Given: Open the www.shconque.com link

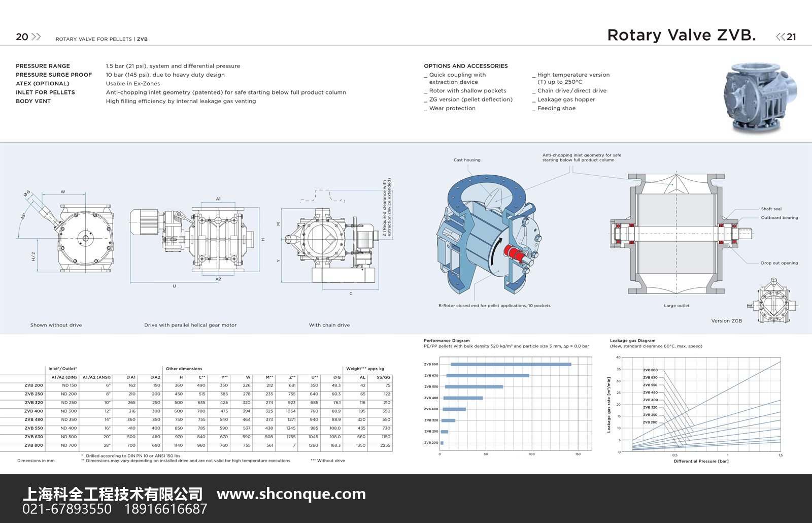Looking at the screenshot, I should tap(291, 494).
